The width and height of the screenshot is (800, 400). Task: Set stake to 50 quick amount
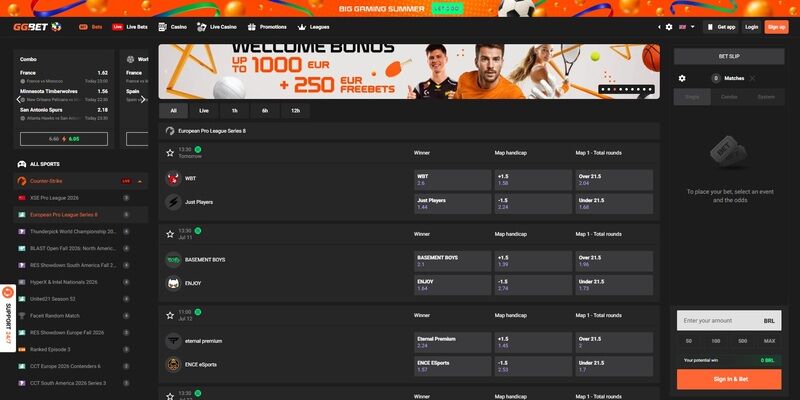689,341
